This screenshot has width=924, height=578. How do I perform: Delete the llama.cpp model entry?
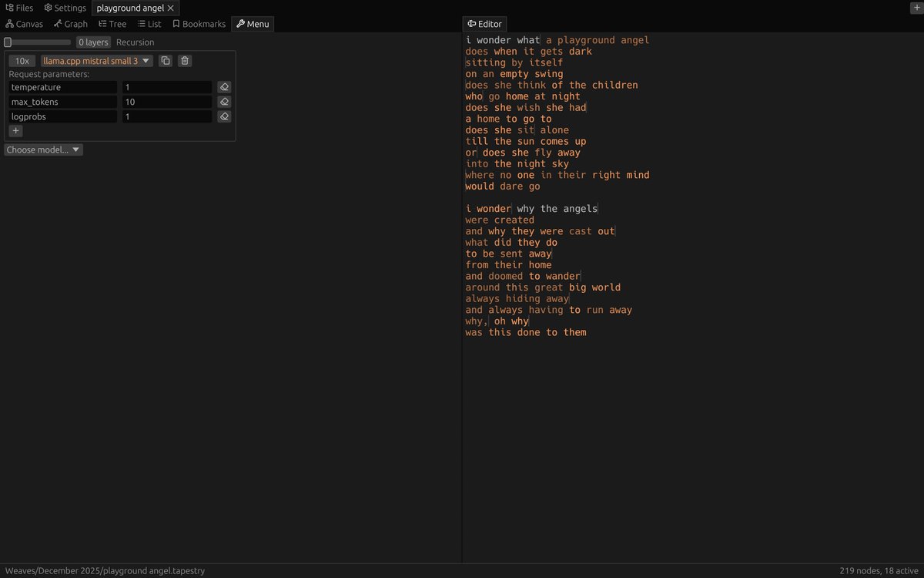pos(185,61)
